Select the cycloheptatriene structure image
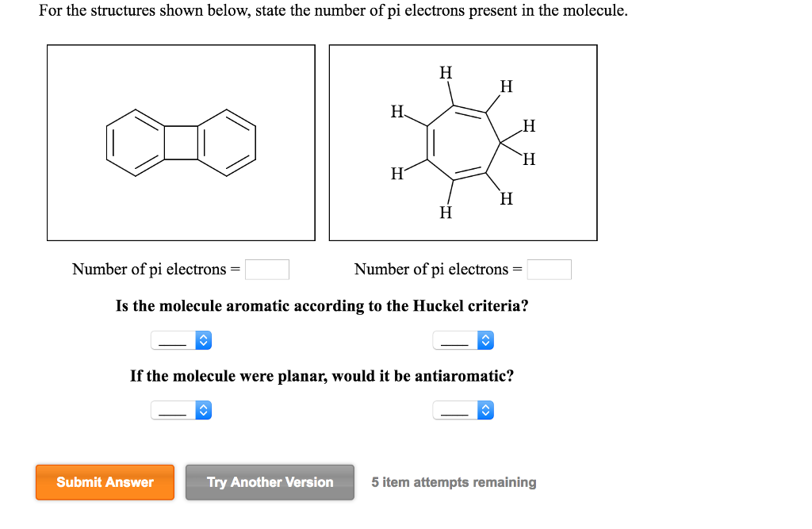The image size is (812, 529). (462, 143)
